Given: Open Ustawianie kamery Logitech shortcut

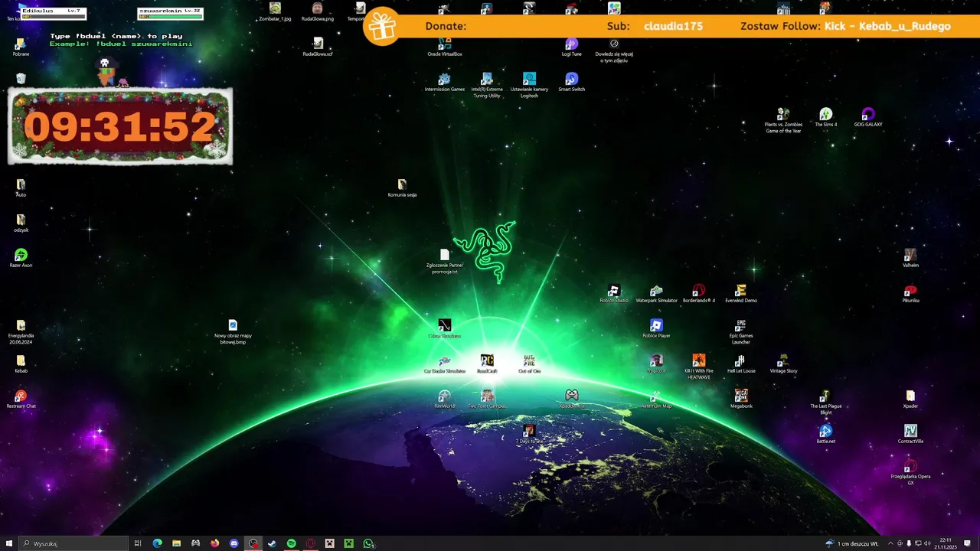Looking at the screenshot, I should pyautogui.click(x=529, y=85).
